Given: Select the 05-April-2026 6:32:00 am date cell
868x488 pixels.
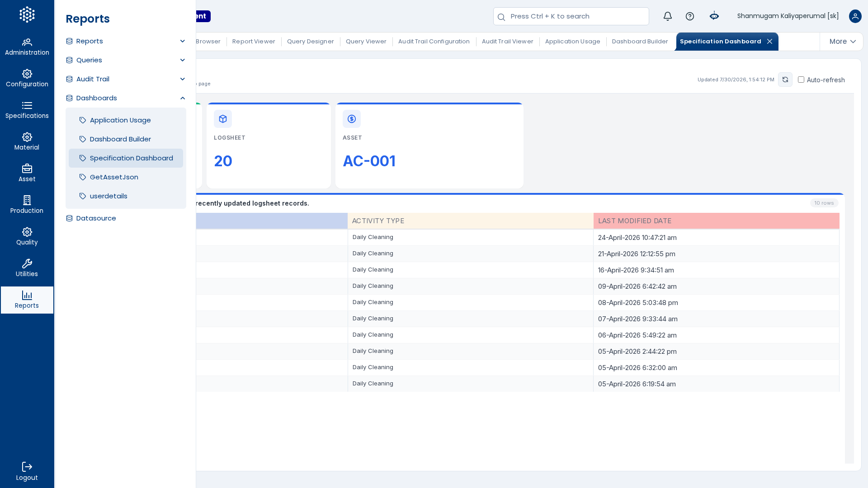Looking at the screenshot, I should [717, 368].
